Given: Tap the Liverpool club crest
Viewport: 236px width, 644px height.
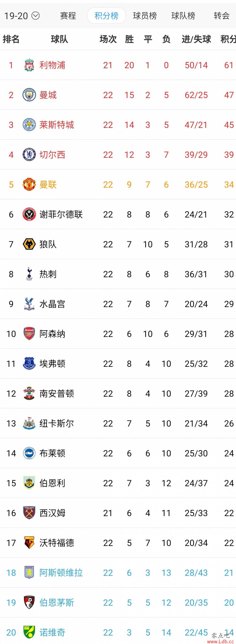Looking at the screenshot, I should click(29, 65).
